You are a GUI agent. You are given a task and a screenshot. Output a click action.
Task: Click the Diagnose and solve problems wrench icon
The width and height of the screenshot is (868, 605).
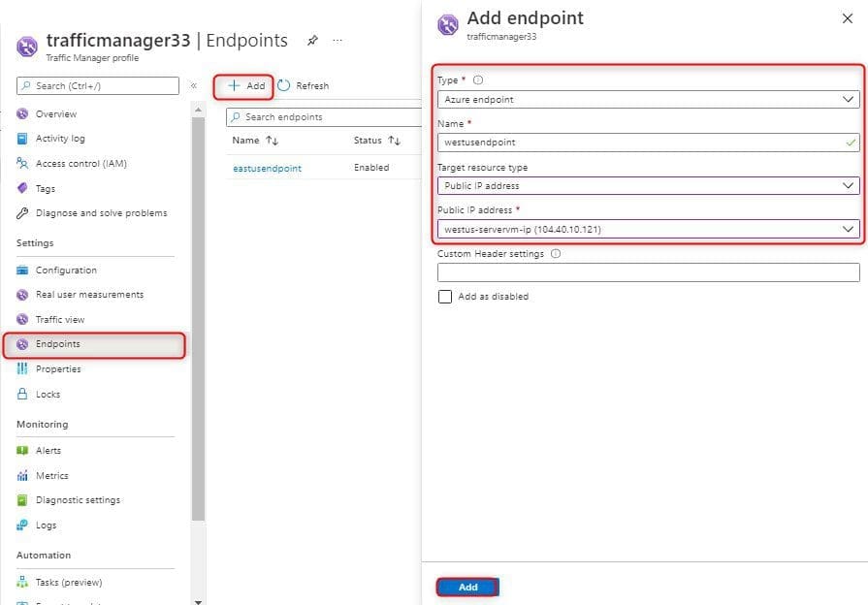click(22, 213)
